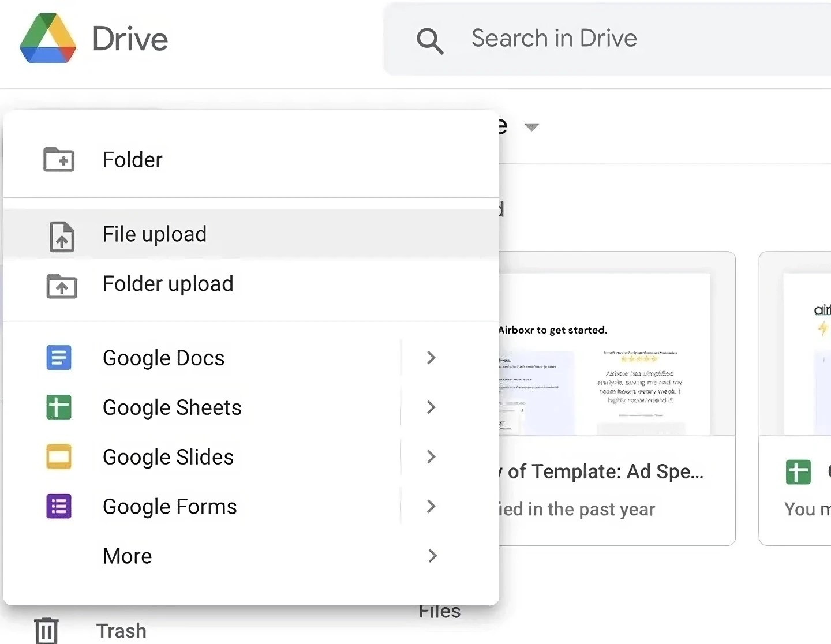Open the sort dropdown arrow above the file list
831x644 pixels.
531,127
